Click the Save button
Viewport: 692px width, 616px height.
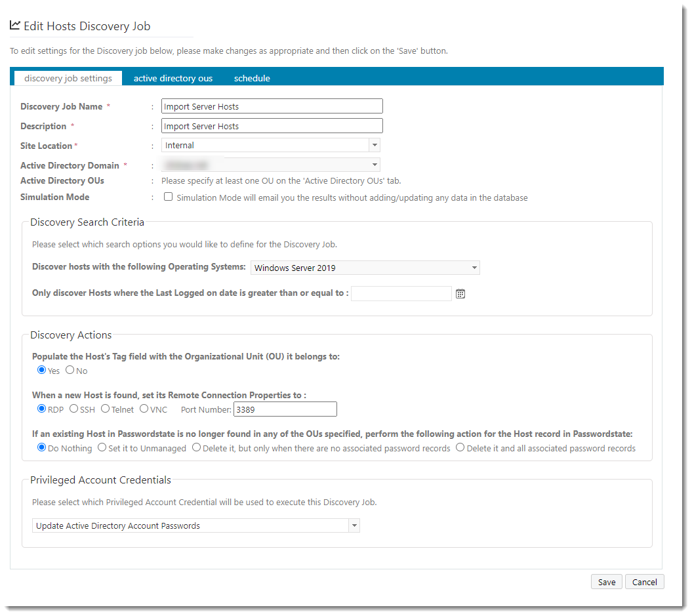[607, 582]
